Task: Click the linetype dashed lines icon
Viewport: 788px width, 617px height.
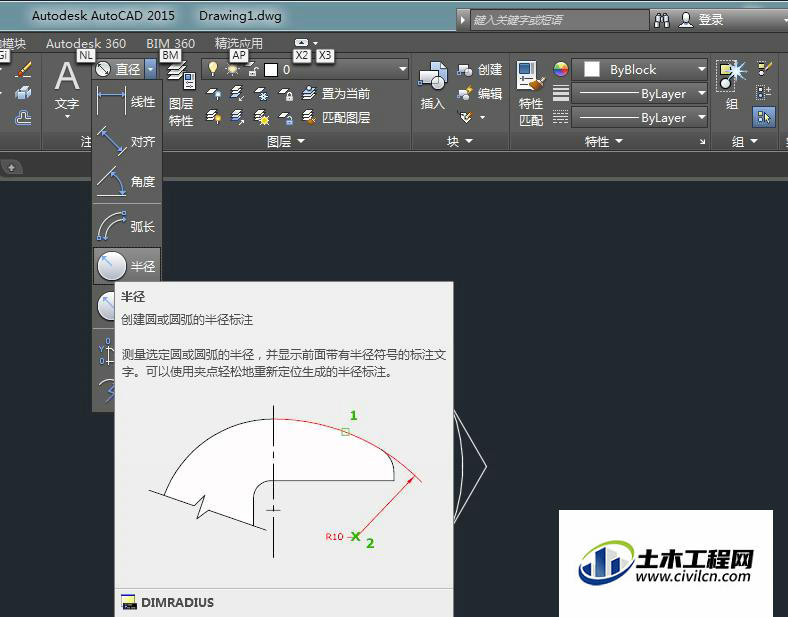Action: click(x=561, y=118)
